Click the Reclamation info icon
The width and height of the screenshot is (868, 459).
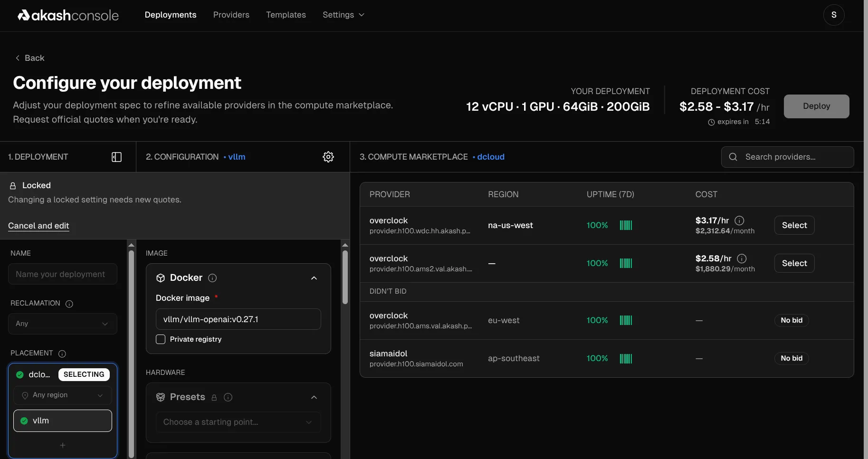[69, 304]
